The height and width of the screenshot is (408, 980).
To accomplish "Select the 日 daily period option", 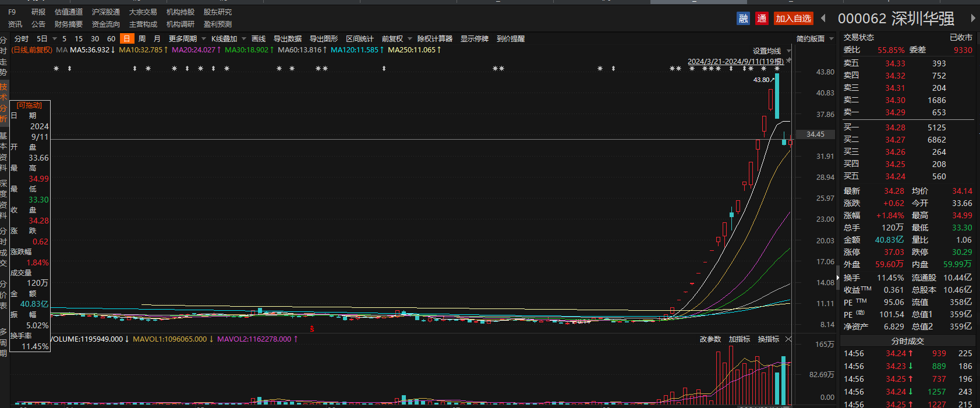I will (127, 39).
